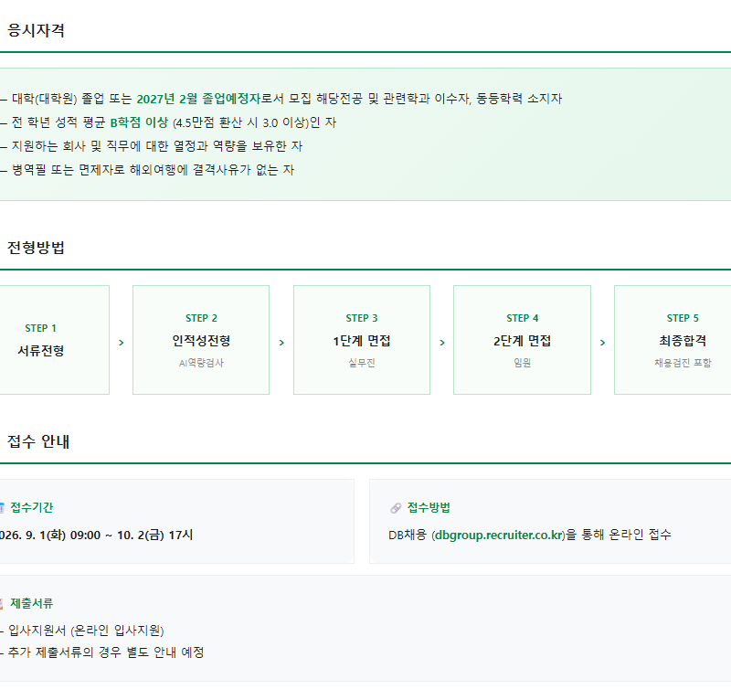731x700 pixels.
Task: Select the STEP 2 인적성전형 box
Action: [x=201, y=340]
